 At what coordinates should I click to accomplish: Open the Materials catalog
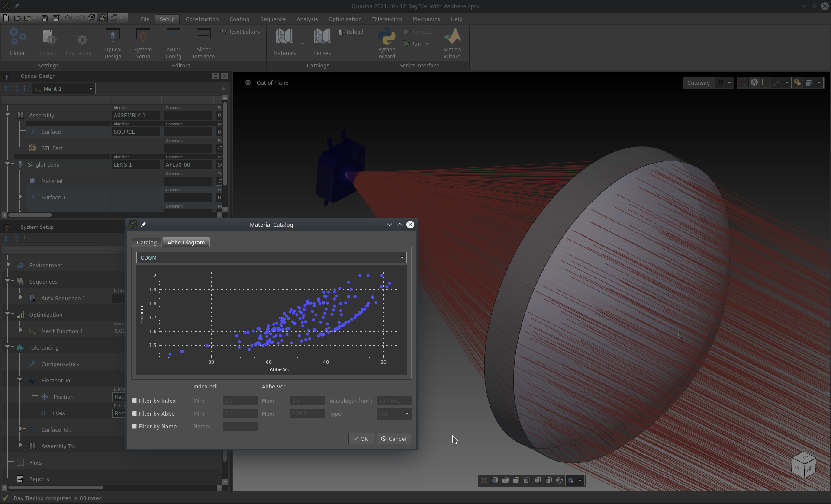click(284, 42)
